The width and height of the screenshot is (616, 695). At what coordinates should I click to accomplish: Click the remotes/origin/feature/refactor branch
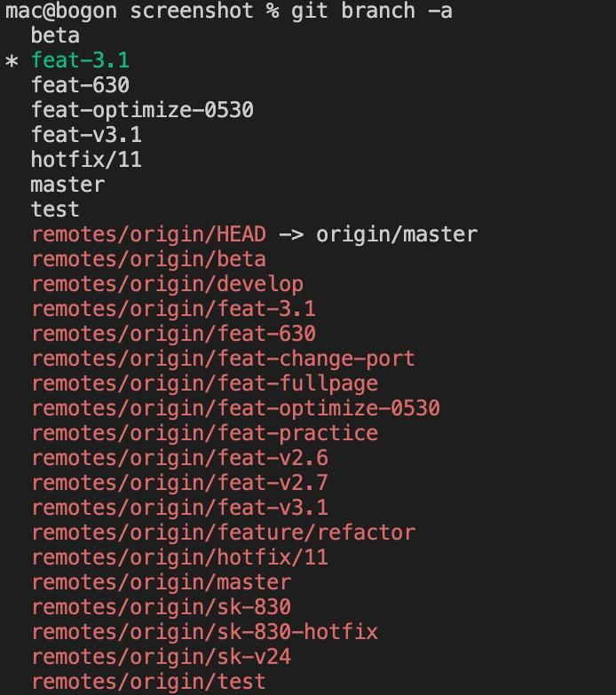[x=223, y=533]
